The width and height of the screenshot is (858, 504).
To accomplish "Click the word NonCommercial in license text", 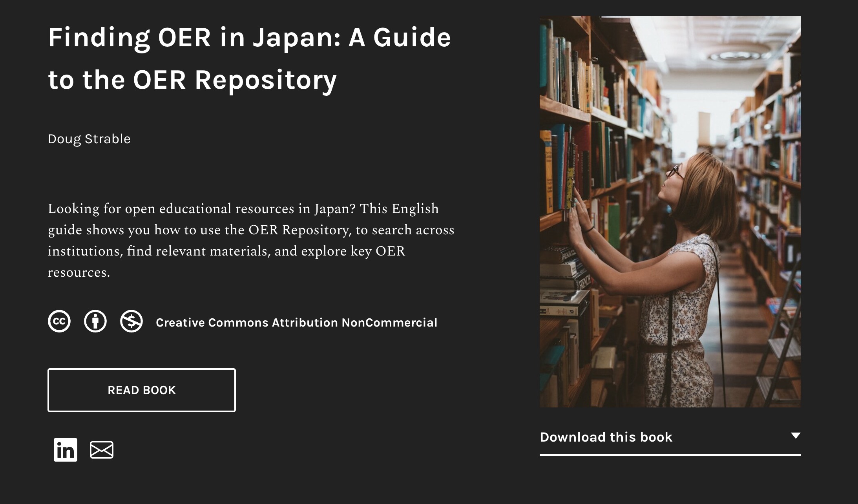I will (389, 323).
